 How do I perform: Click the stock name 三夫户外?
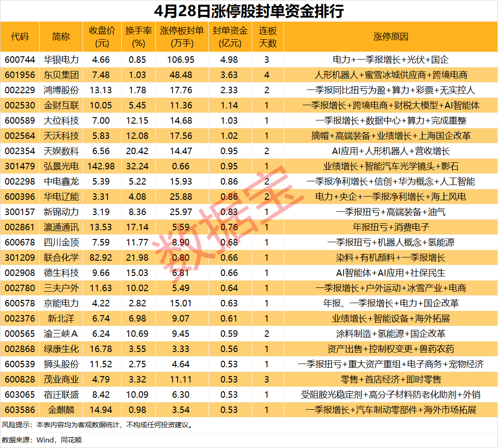pos(61,288)
